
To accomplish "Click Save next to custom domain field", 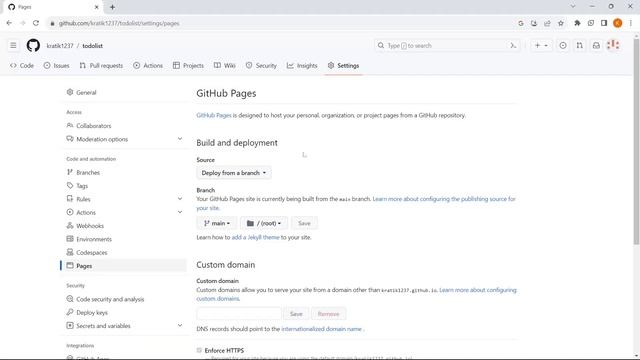I will click(296, 314).
